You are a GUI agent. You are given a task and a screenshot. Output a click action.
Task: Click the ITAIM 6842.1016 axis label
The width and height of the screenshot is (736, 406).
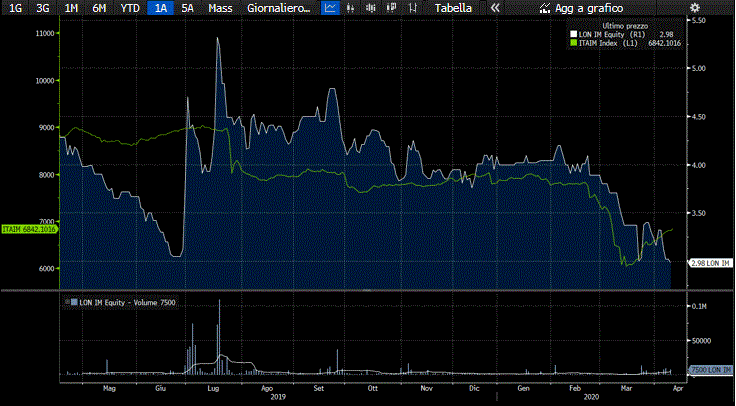(29, 229)
